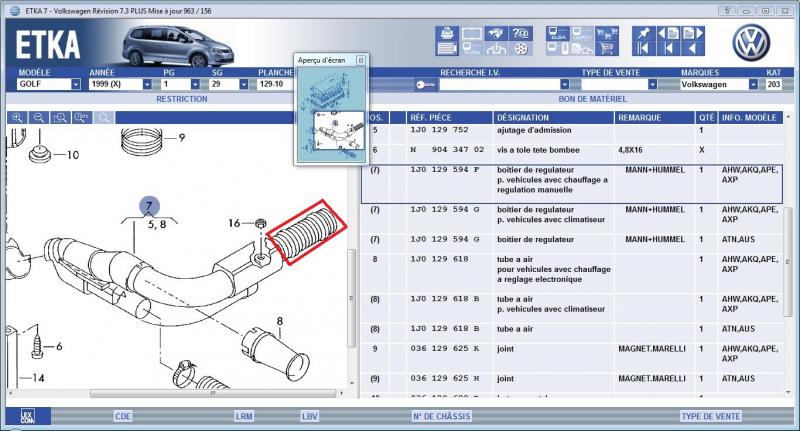Jump to first with double-bar arrow icon
The width and height of the screenshot is (800, 431).
[x=643, y=48]
